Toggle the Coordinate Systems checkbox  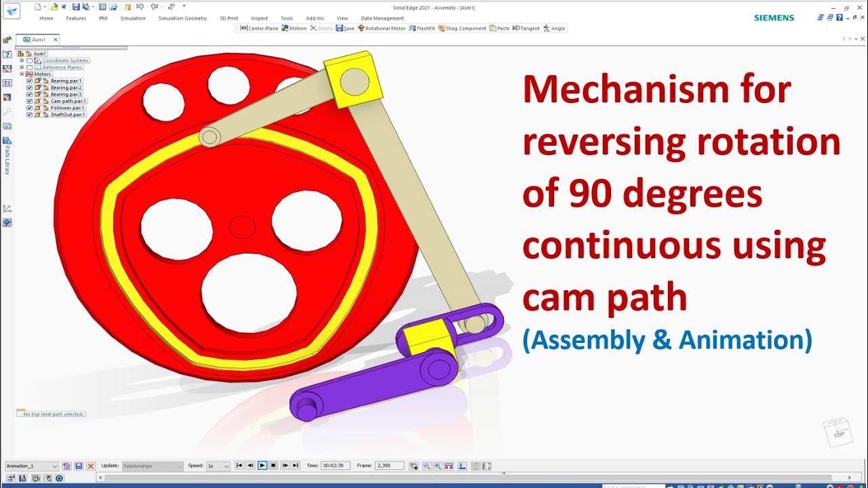click(x=30, y=60)
